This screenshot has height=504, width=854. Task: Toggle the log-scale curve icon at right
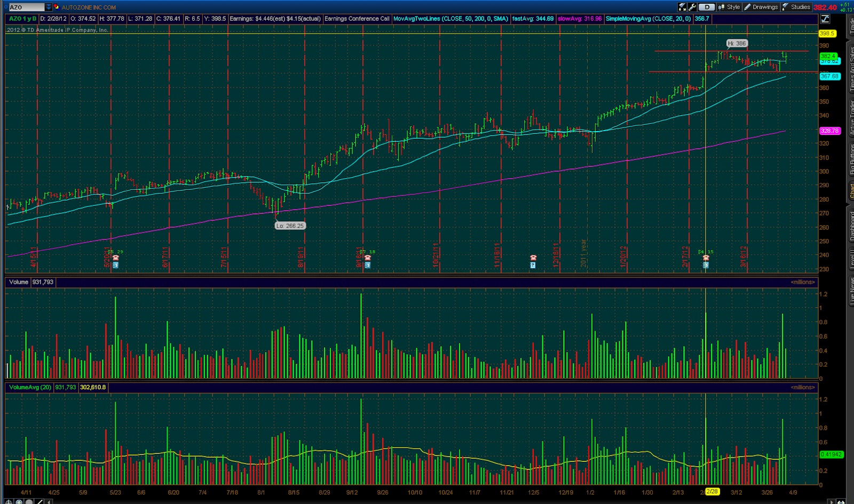tap(825, 19)
